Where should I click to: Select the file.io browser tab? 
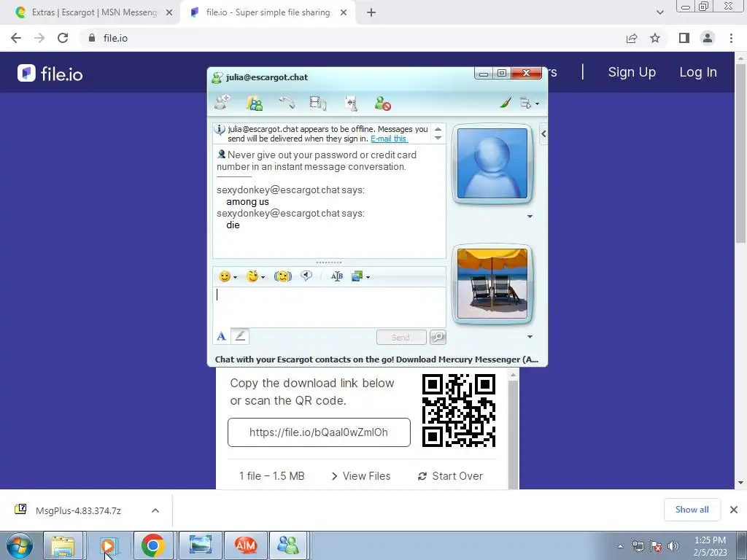click(x=268, y=12)
